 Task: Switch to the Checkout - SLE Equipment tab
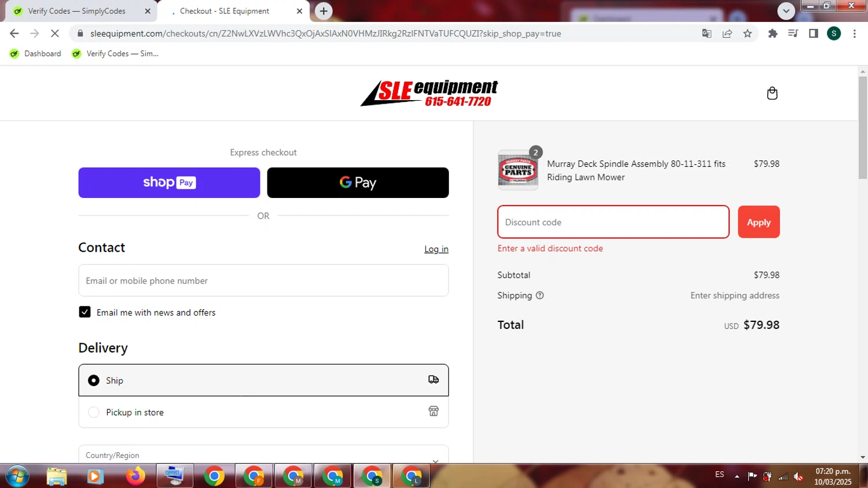pos(233,11)
